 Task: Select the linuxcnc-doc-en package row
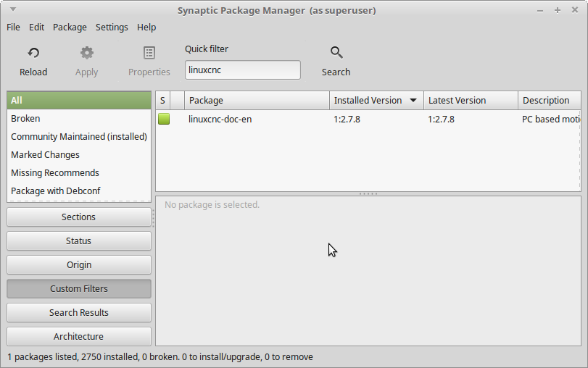click(368, 120)
